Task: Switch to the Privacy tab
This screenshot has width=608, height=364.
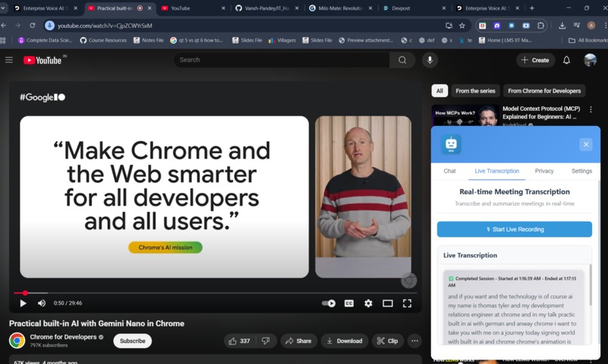Action: (544, 171)
